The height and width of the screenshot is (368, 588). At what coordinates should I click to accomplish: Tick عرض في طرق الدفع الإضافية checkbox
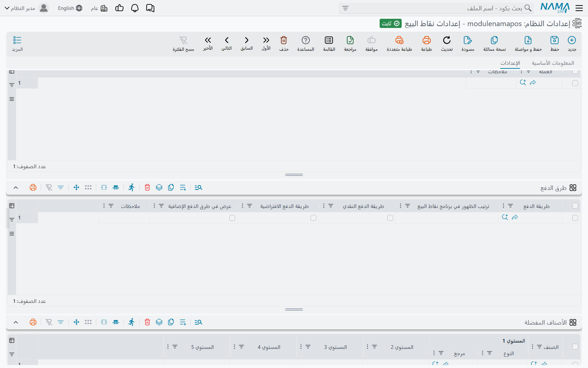tap(232, 218)
